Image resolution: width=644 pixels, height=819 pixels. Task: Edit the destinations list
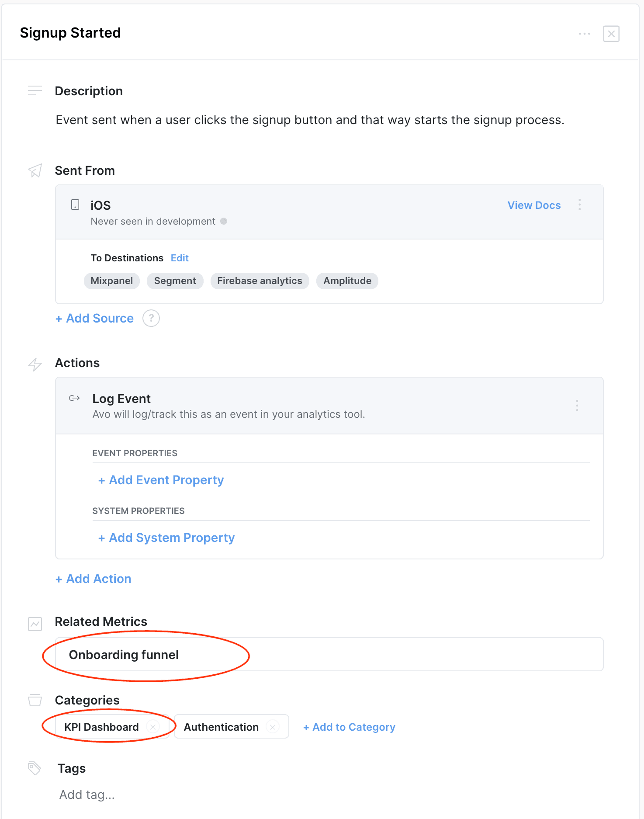tap(180, 258)
